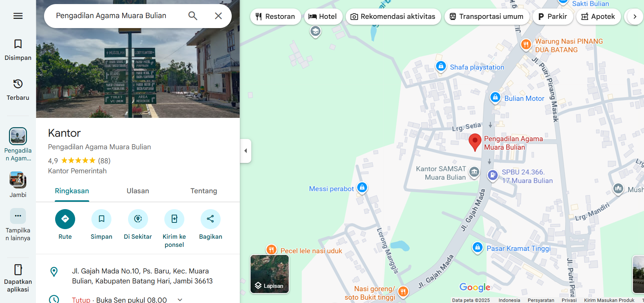The width and height of the screenshot is (644, 303).
Task: Select Jambi recent thumbnail in sidebar
Action: click(18, 180)
